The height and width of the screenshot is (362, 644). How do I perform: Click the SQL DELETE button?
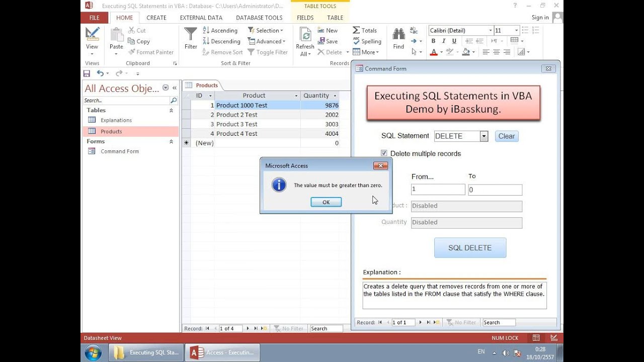click(x=470, y=248)
